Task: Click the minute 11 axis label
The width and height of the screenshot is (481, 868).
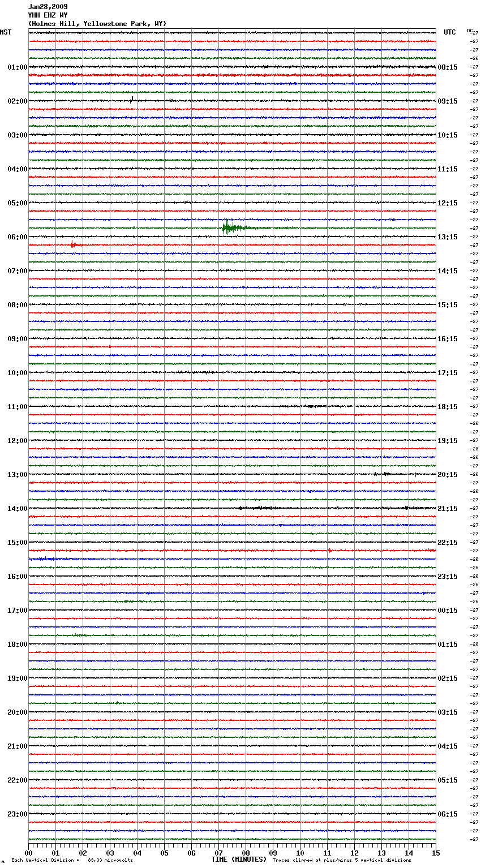Action: coord(327,853)
